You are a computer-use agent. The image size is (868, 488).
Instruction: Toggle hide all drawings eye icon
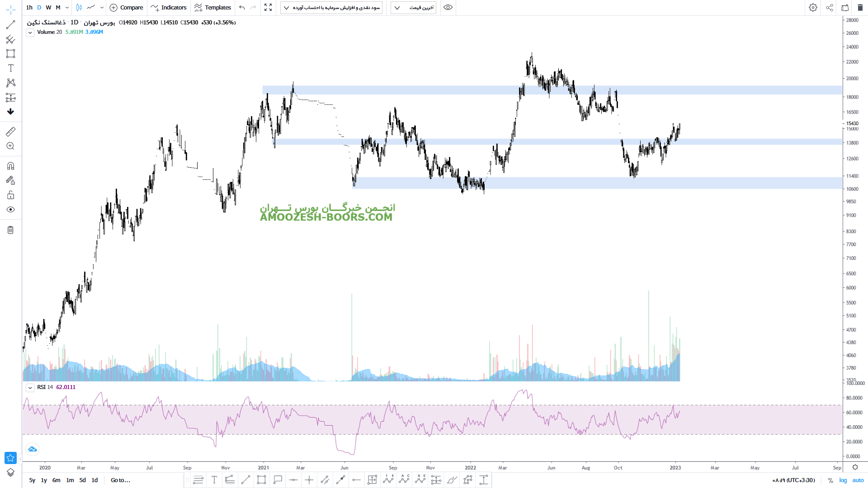click(x=10, y=210)
